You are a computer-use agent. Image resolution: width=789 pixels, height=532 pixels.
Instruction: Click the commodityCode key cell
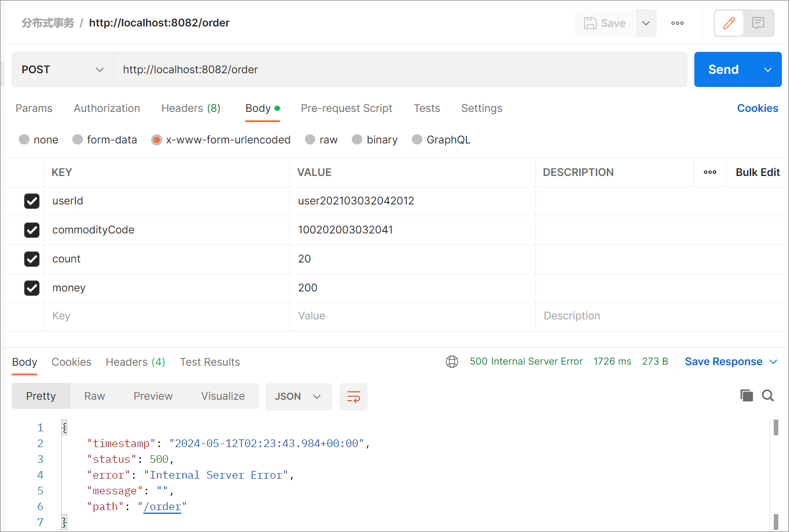tap(167, 230)
